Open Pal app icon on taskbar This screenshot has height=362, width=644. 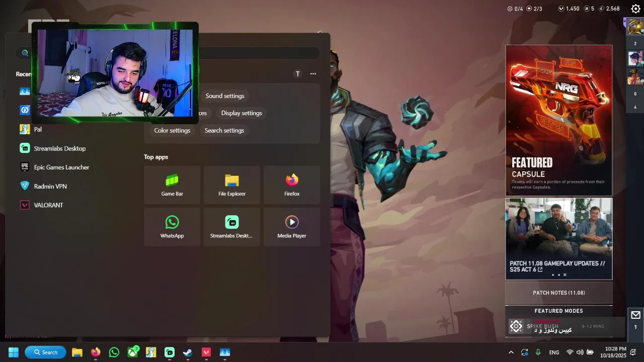(x=151, y=352)
